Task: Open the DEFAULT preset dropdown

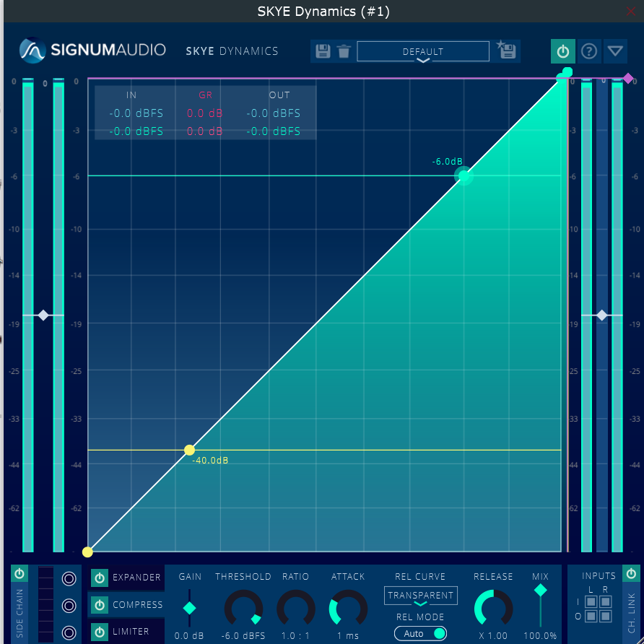Action: [423, 51]
